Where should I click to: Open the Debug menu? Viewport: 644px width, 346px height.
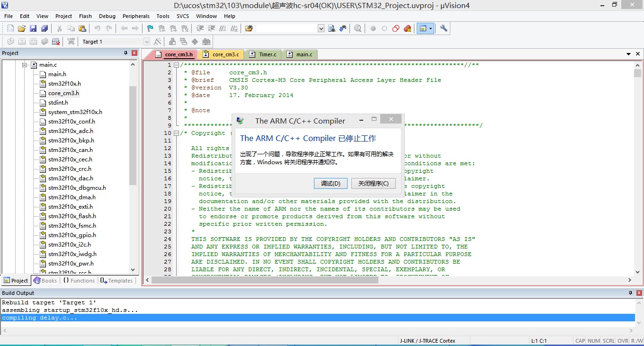tap(107, 16)
